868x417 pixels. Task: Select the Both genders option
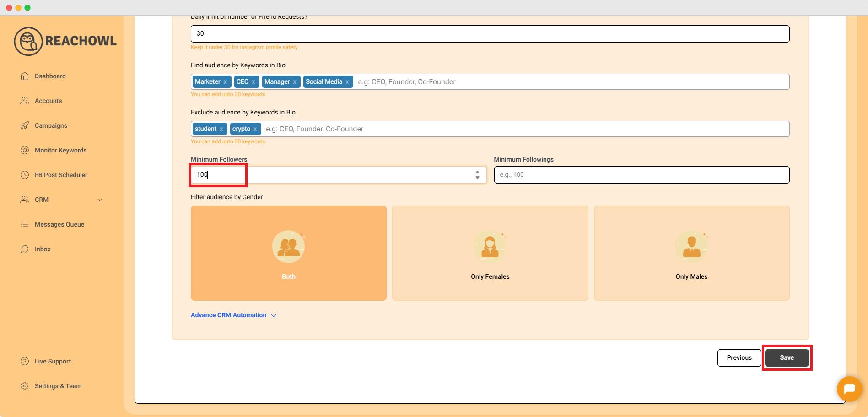click(288, 253)
